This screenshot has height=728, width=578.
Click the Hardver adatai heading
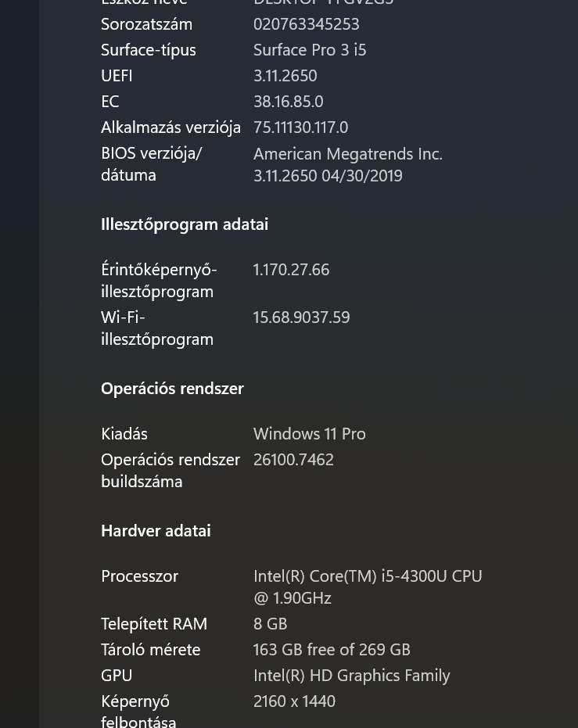(156, 531)
